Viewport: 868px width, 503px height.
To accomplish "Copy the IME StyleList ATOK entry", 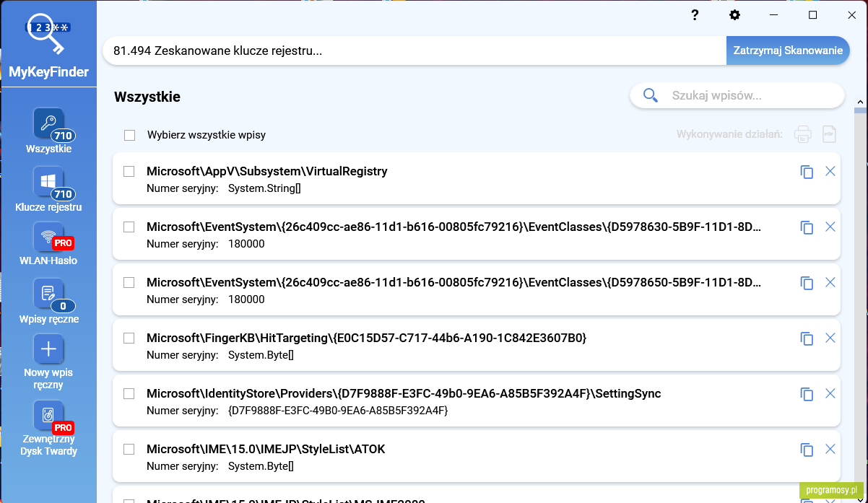I will (807, 450).
